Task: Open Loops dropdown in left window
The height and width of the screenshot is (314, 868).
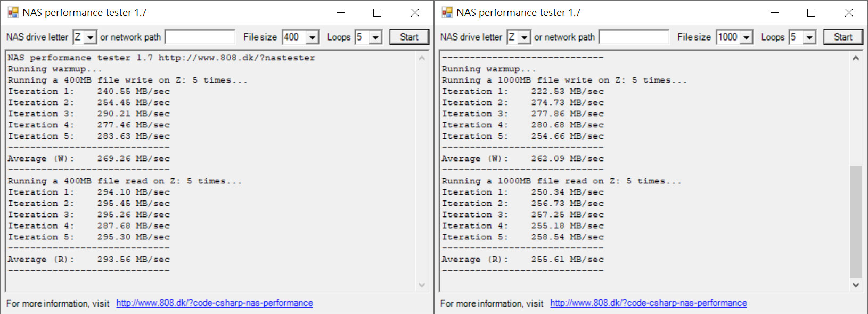Action: point(376,37)
